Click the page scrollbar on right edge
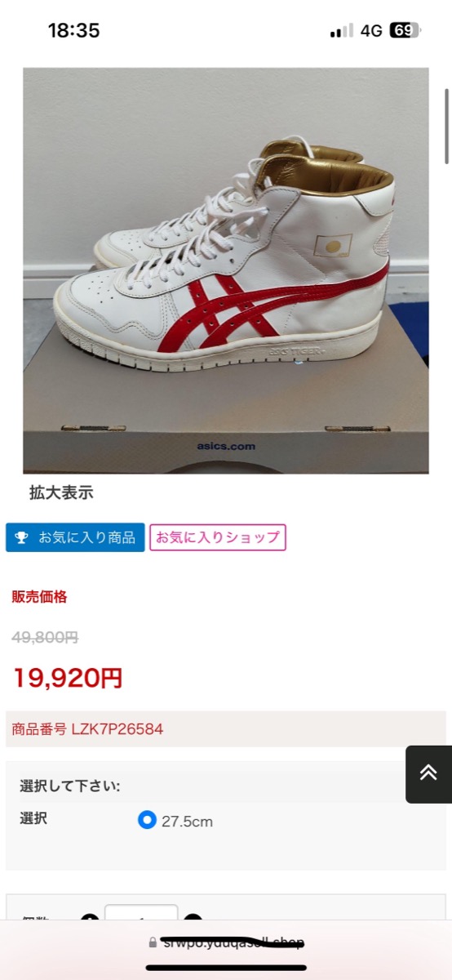 (x=446, y=127)
